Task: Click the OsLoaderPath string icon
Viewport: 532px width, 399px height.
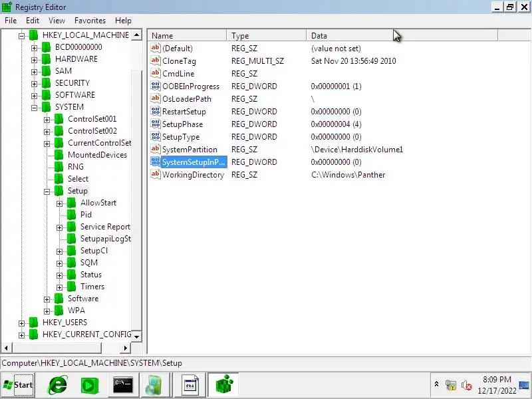Action: (x=155, y=98)
